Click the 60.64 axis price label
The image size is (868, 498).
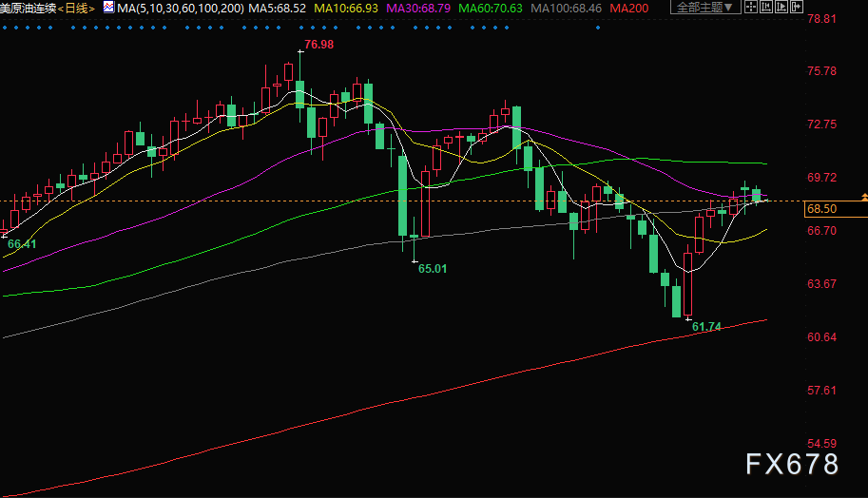[822, 337]
